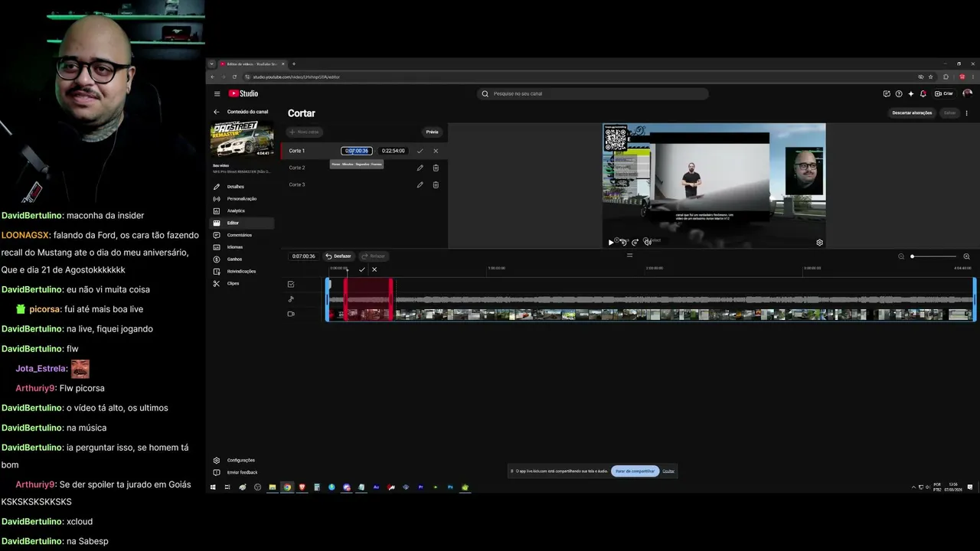Screen dimensions: 980x551
Task: Play the video preview
Action: click(611, 243)
